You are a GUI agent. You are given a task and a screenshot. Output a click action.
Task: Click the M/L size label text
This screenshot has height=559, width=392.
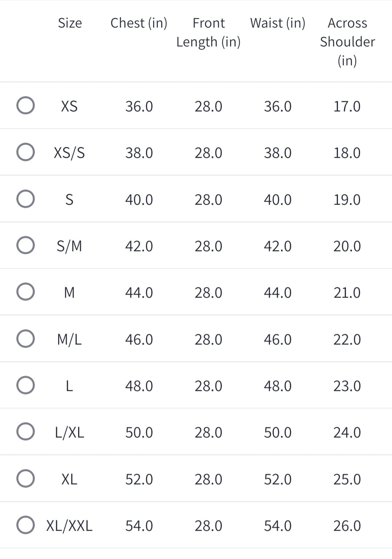point(69,339)
